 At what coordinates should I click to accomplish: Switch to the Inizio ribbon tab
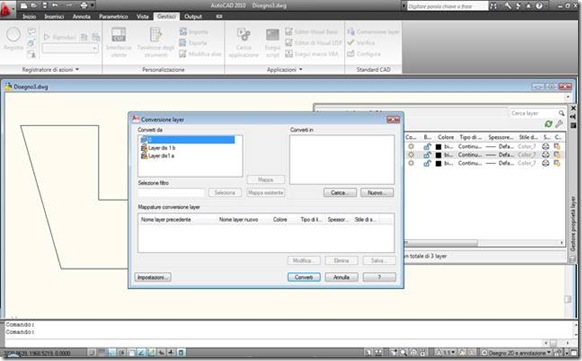coord(29,16)
